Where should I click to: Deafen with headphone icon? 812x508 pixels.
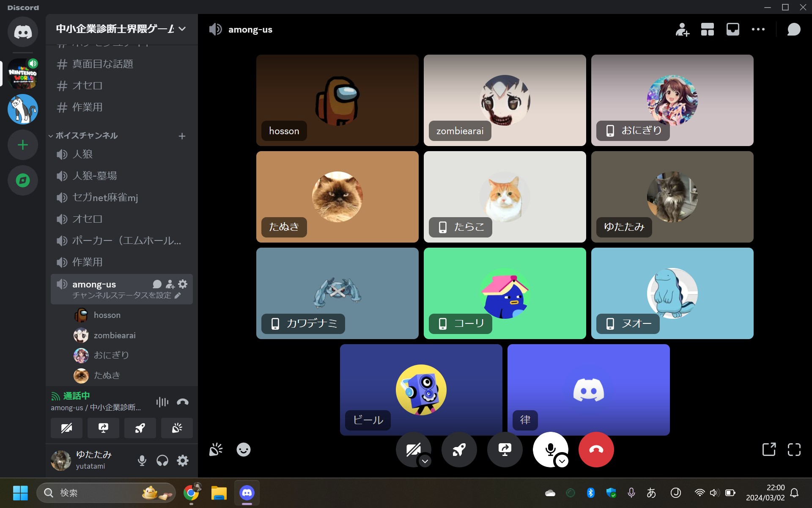point(162,461)
